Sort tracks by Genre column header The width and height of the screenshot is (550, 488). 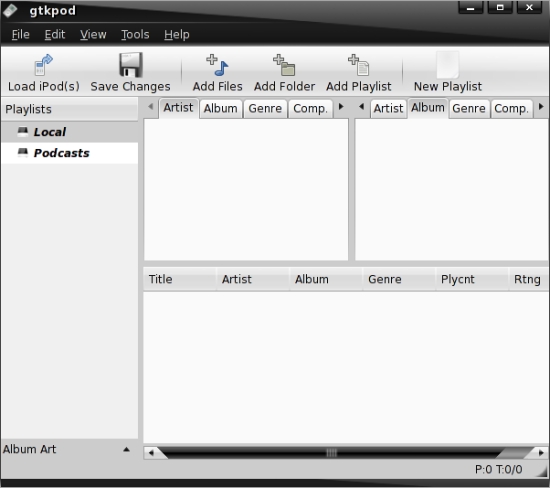[x=399, y=279]
